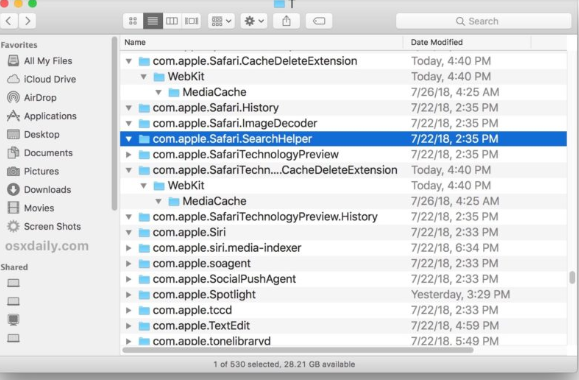Screen dimensions: 579x380
Task: Open the Arrange items dropdown
Action: (221, 21)
